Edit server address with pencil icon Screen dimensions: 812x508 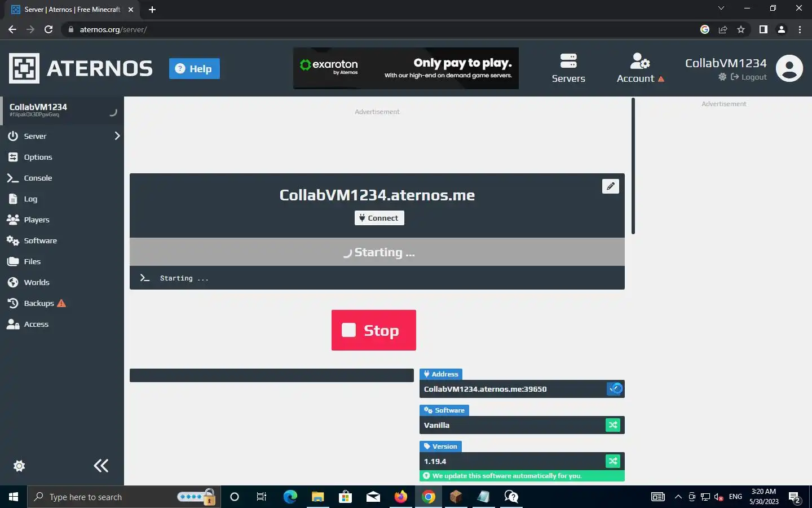(x=611, y=186)
